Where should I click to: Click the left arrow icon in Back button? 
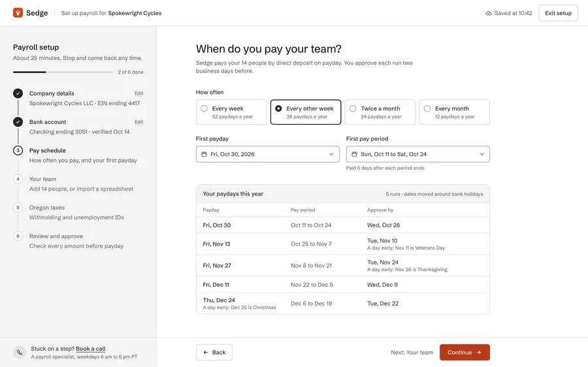coord(206,353)
